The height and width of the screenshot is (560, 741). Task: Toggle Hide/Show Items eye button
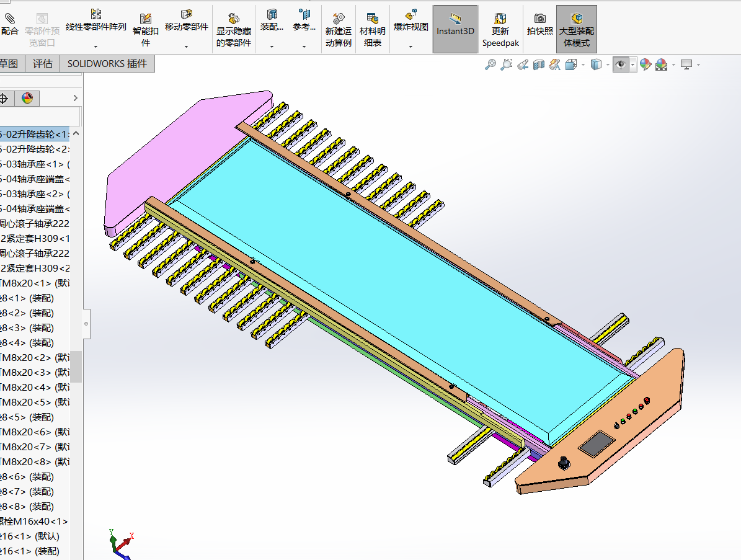(x=621, y=64)
